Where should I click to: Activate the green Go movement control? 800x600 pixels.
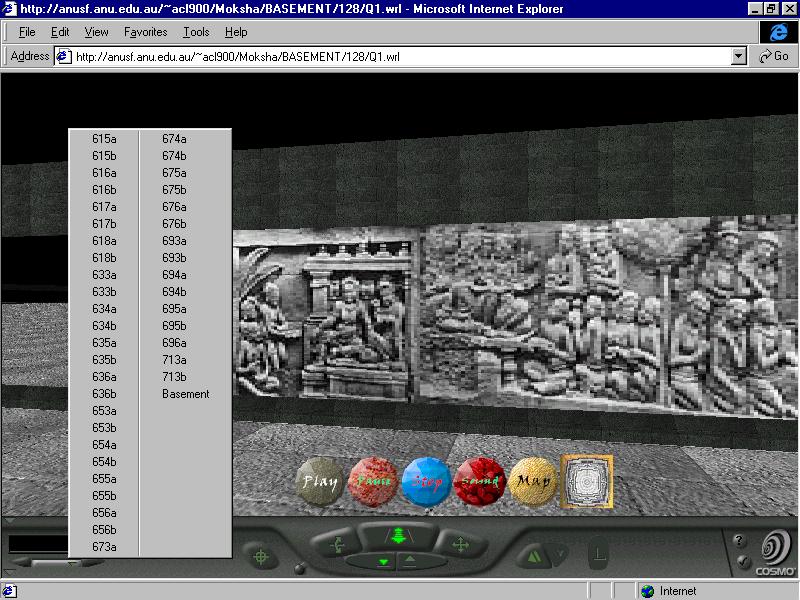[397, 537]
